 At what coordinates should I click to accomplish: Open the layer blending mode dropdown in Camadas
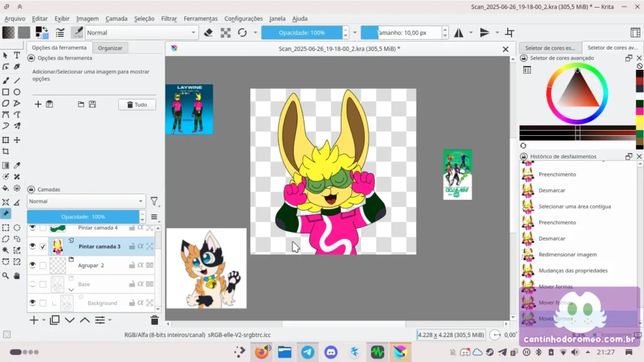(86, 201)
